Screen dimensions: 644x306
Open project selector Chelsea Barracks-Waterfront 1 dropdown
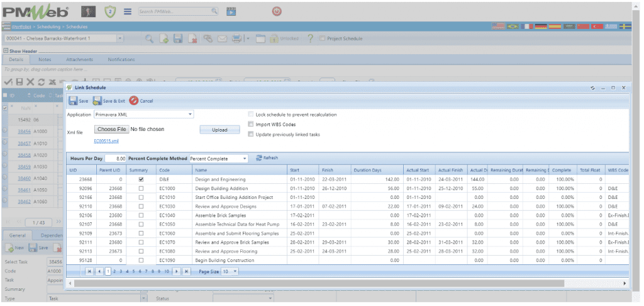tap(120, 38)
